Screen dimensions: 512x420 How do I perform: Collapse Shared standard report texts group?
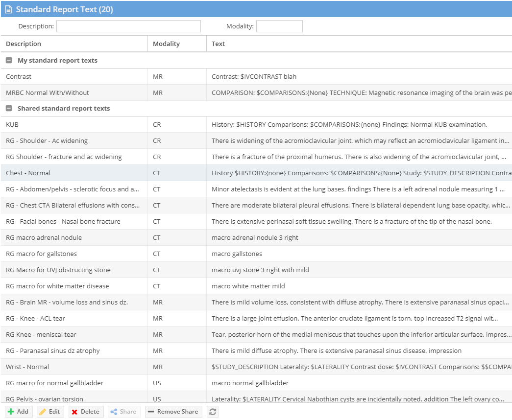9,108
